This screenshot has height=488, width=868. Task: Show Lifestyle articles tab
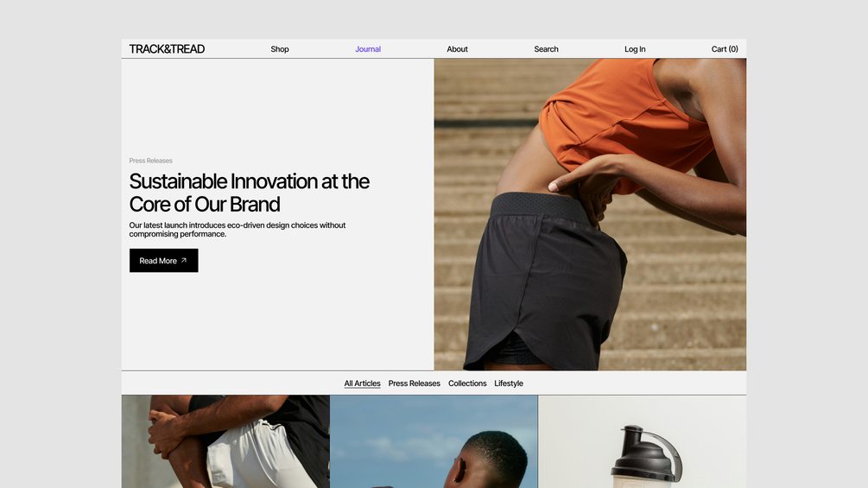click(x=509, y=383)
